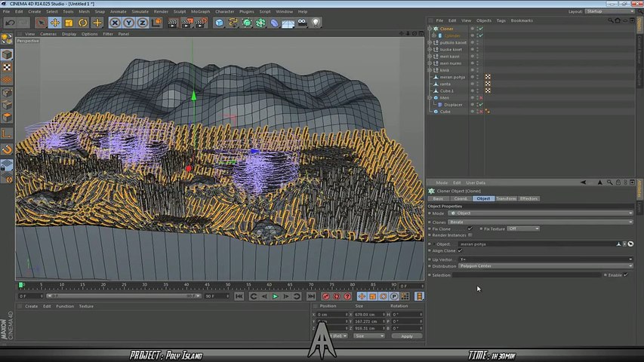Click the light bulb Light object icon
The height and width of the screenshot is (362, 644).
(x=316, y=23)
